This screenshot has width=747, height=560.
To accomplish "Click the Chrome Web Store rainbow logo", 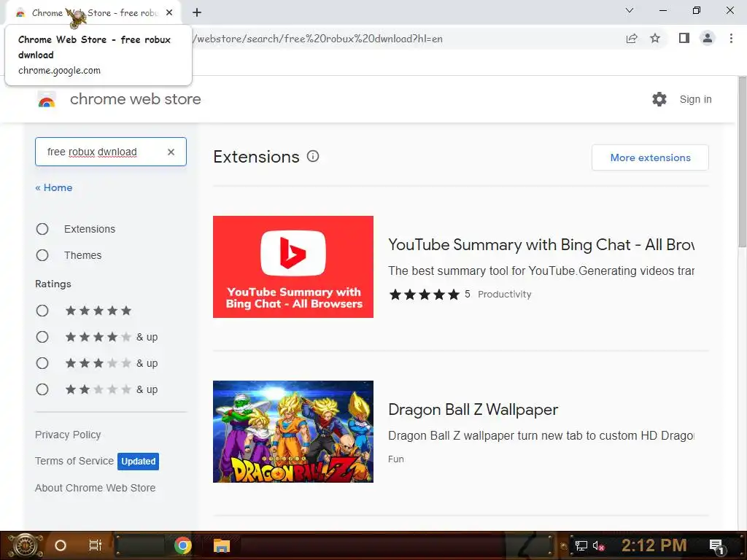I will pyautogui.click(x=47, y=99).
